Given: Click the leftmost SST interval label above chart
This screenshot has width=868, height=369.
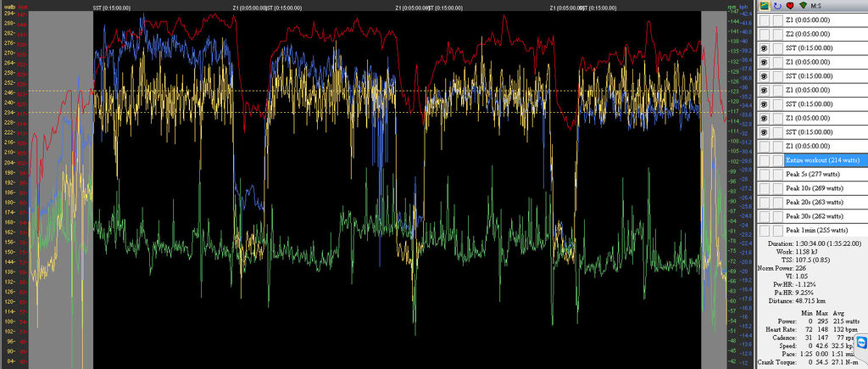Looking at the screenshot, I should (x=111, y=6).
